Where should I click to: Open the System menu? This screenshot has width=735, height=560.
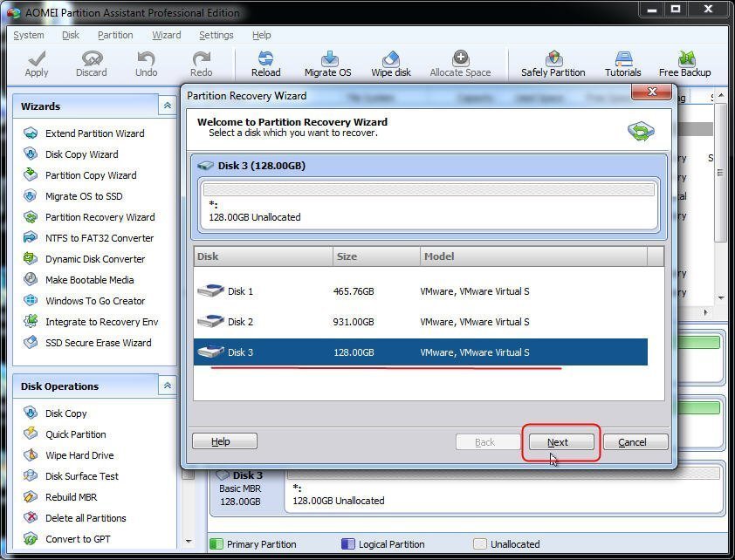point(29,35)
